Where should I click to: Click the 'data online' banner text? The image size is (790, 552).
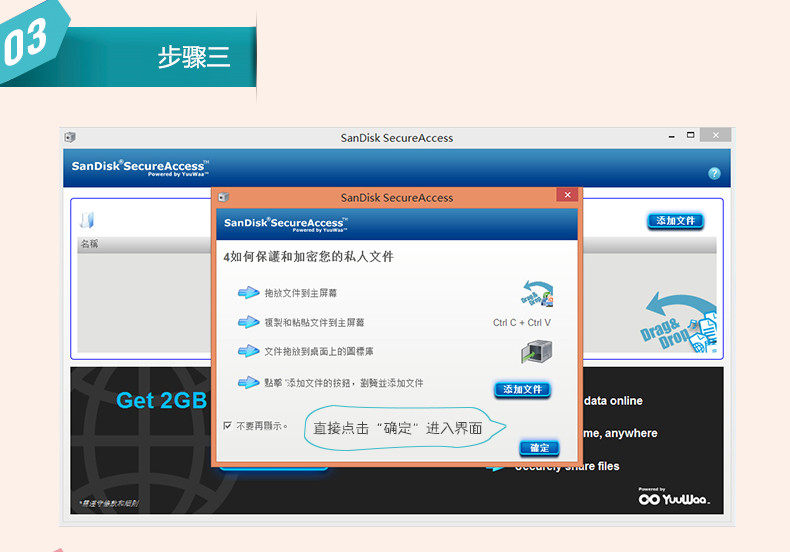(613, 401)
